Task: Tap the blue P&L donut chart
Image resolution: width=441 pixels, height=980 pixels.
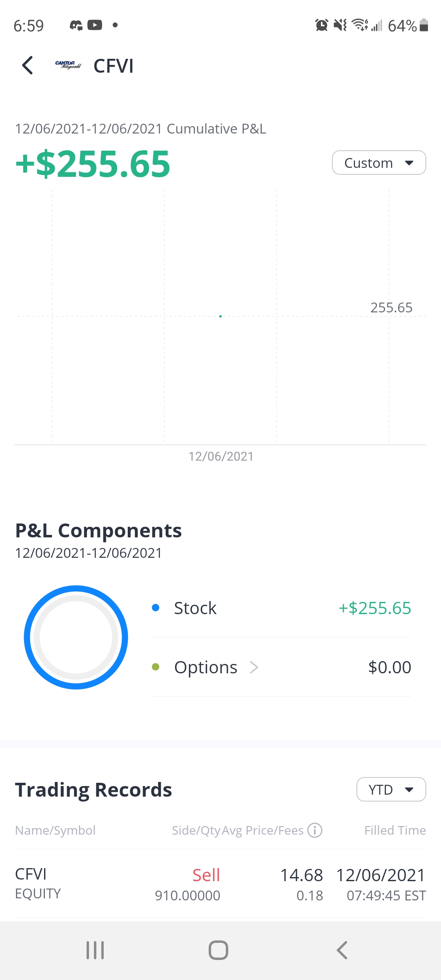Action: pos(76,637)
